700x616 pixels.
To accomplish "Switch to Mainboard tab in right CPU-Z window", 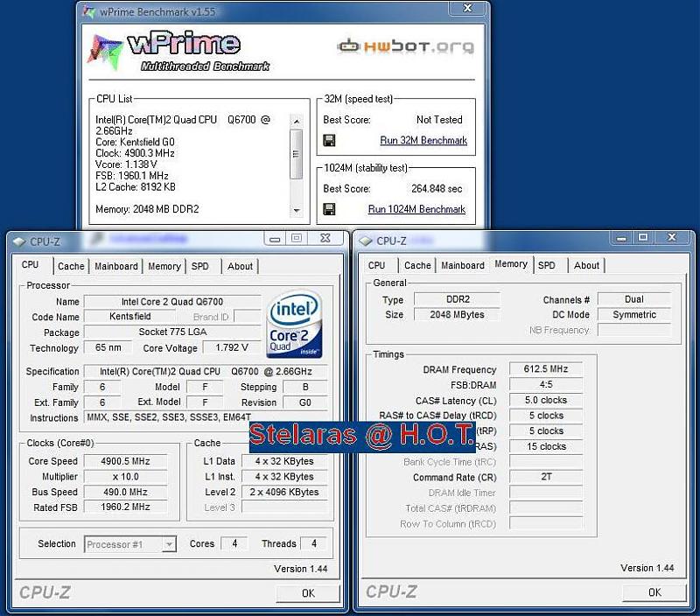I will 463,266.
